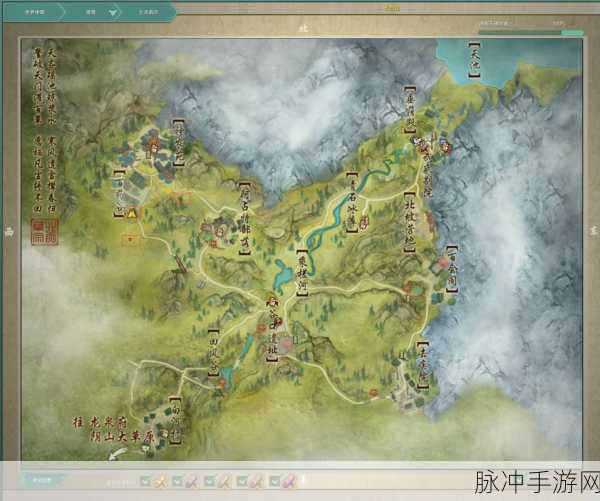Click the pink marker beside 百会阁 label
600x501 pixels.
(443, 263)
